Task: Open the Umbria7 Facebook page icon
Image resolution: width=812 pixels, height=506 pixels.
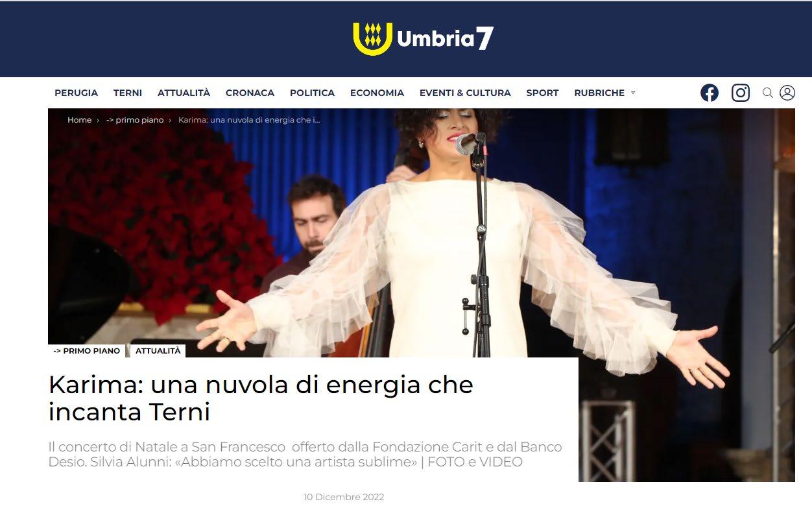Action: [710, 93]
